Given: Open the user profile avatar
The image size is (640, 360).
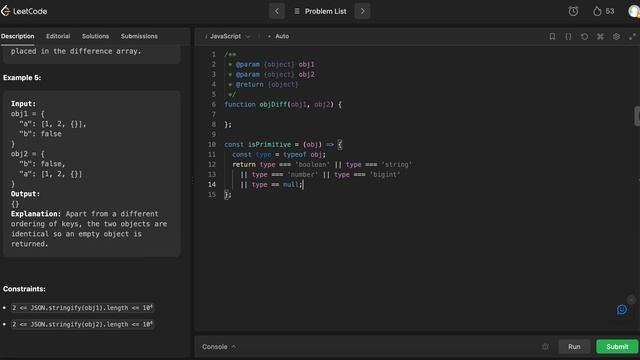Looking at the screenshot, I should pyautogui.click(x=634, y=11).
